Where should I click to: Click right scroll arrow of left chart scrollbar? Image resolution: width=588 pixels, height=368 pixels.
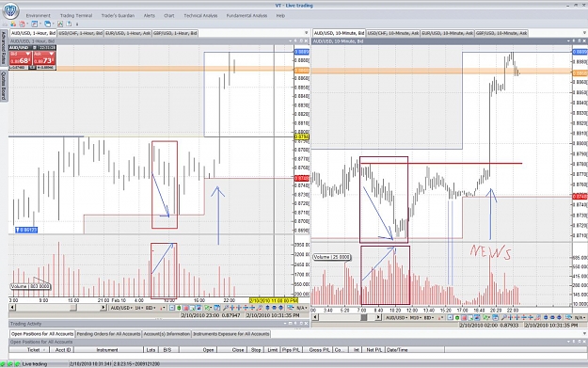[x=103, y=308]
